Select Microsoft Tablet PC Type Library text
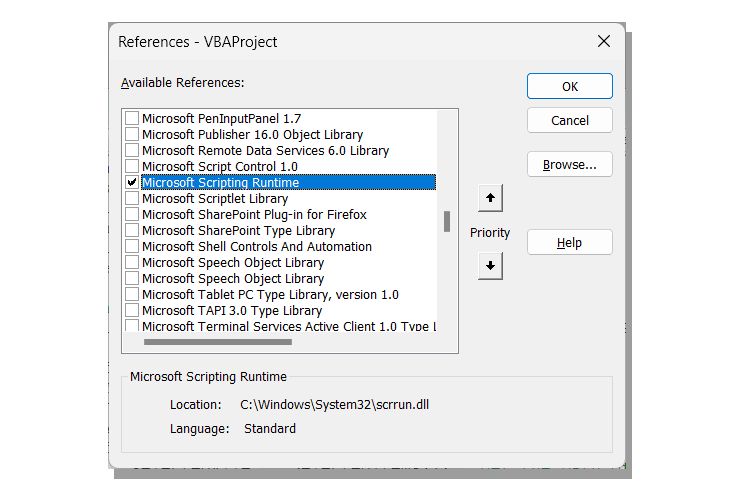754x499 pixels. coord(270,294)
